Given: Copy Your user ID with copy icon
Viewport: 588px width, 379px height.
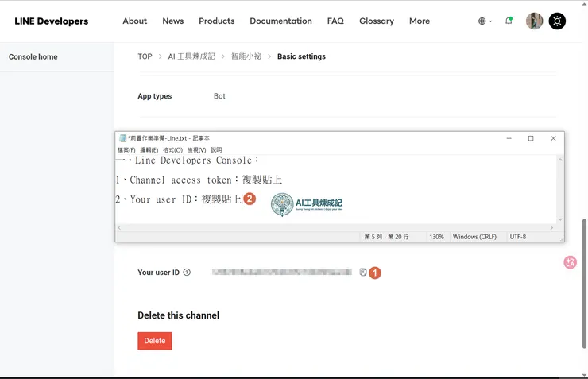Looking at the screenshot, I should click(362, 273).
